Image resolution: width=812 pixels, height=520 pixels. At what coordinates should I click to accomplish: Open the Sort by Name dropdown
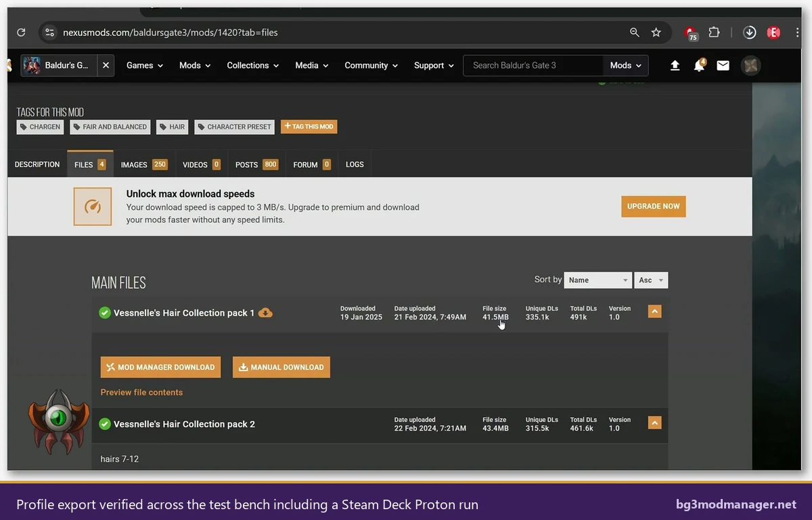[x=597, y=280]
